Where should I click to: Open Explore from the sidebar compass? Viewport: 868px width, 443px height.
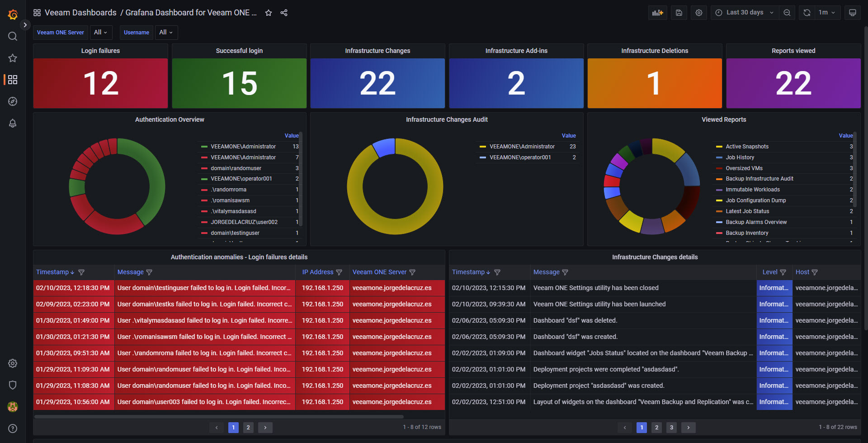tap(12, 101)
